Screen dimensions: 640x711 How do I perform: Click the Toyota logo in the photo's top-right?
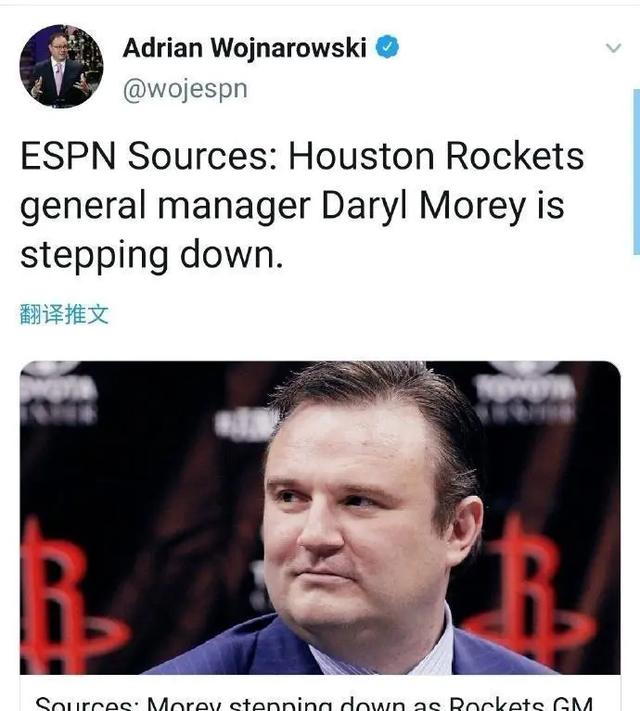point(525,389)
